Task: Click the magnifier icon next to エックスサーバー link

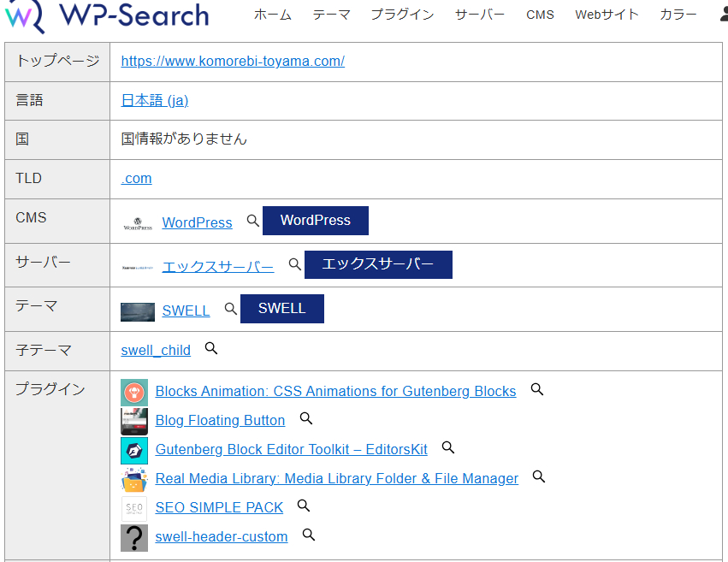Action: click(294, 264)
